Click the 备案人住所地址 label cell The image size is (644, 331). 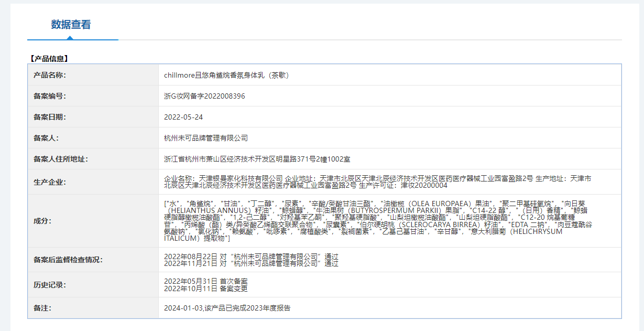point(93,159)
